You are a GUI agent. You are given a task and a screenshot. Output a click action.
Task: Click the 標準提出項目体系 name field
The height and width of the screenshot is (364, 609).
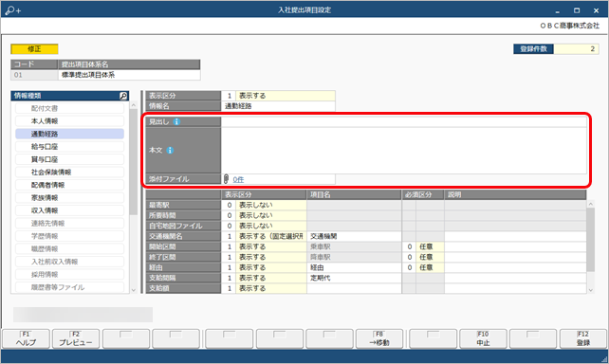[129, 75]
